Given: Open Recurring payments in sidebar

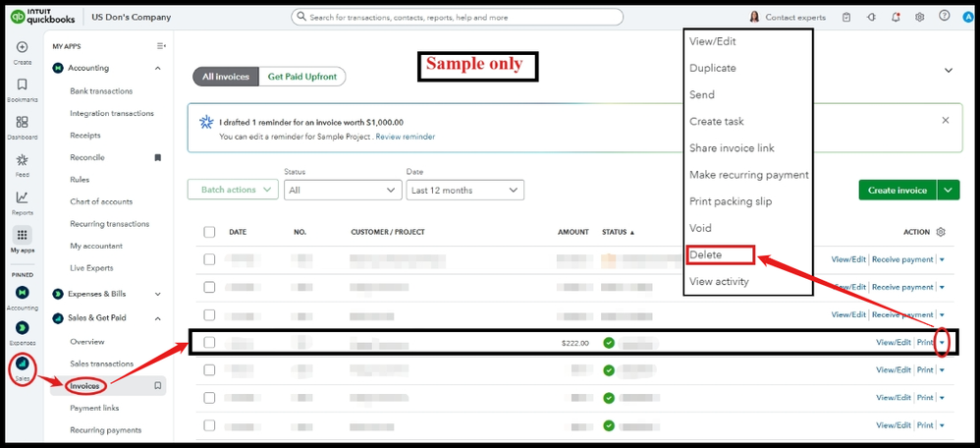Looking at the screenshot, I should pyautogui.click(x=106, y=430).
